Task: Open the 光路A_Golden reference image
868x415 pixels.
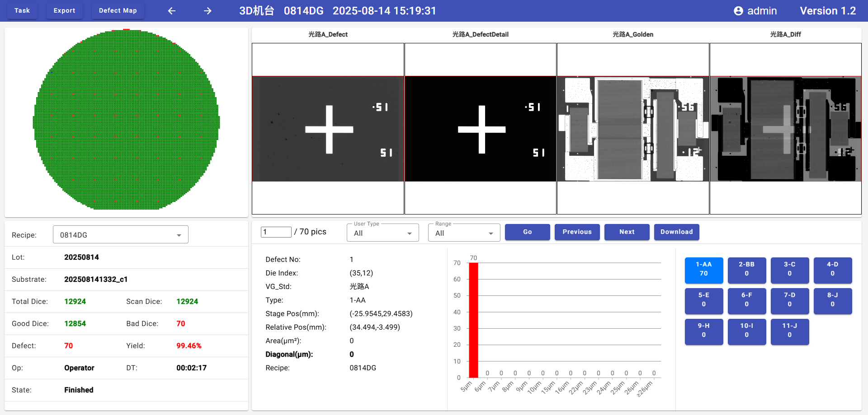Action: tap(632, 129)
